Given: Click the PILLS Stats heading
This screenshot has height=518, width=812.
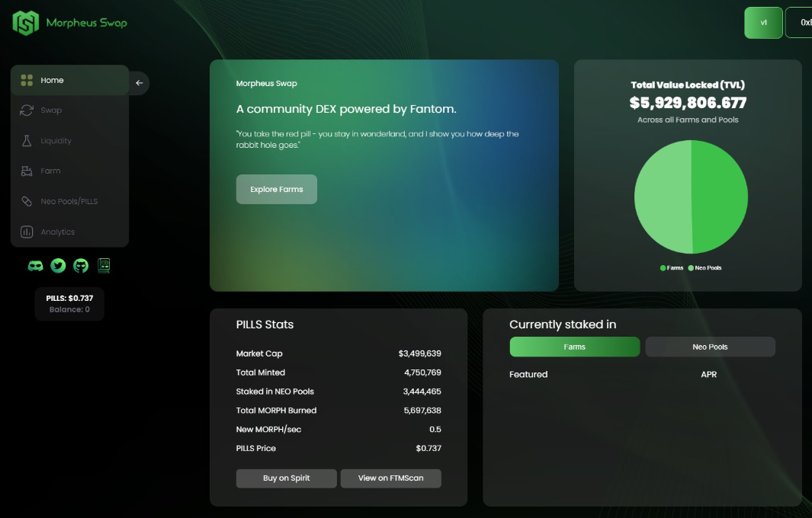Looking at the screenshot, I should [265, 325].
